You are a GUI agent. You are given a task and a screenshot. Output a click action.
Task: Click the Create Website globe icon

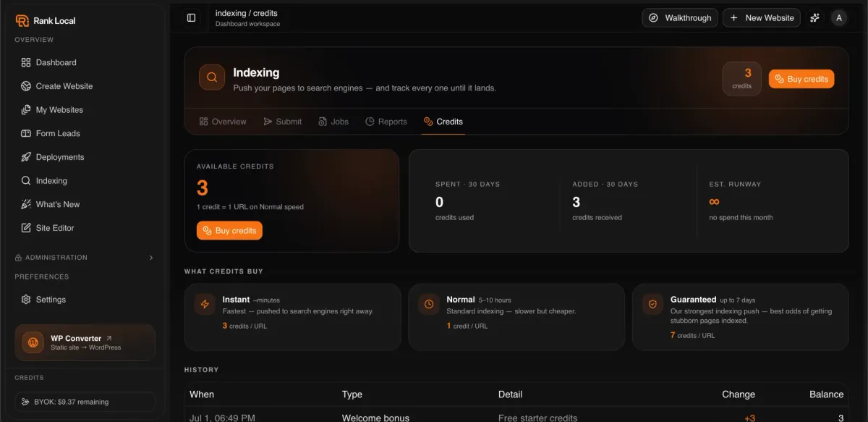point(26,86)
